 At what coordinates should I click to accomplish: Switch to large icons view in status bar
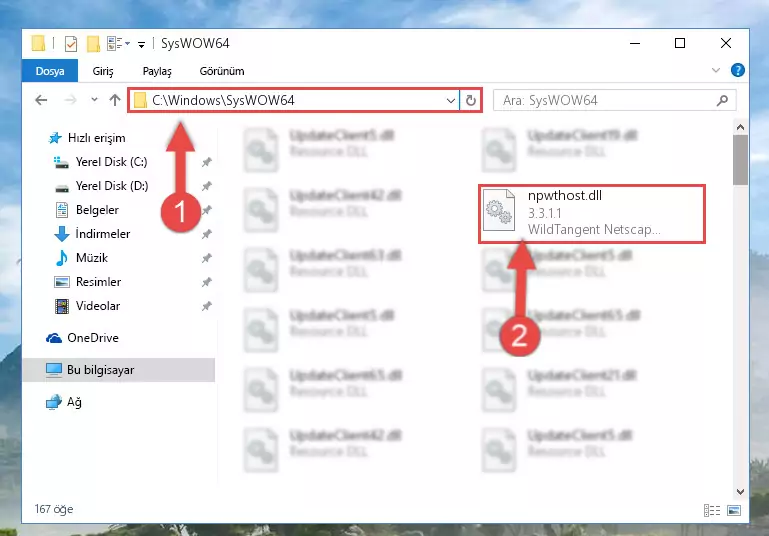coord(734,510)
